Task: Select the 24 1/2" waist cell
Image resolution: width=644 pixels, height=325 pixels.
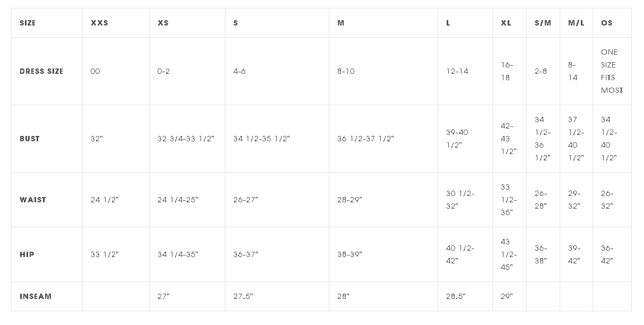Action: [x=105, y=200]
